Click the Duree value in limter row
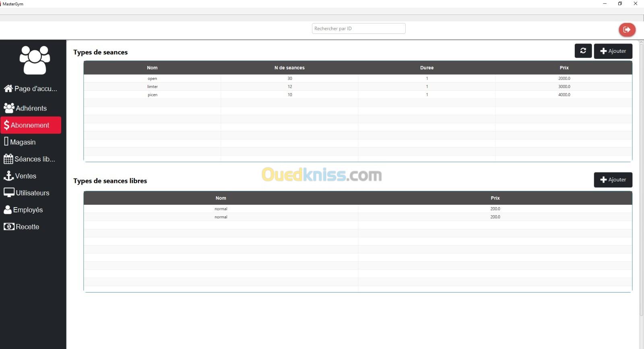644x349 pixels. click(427, 87)
